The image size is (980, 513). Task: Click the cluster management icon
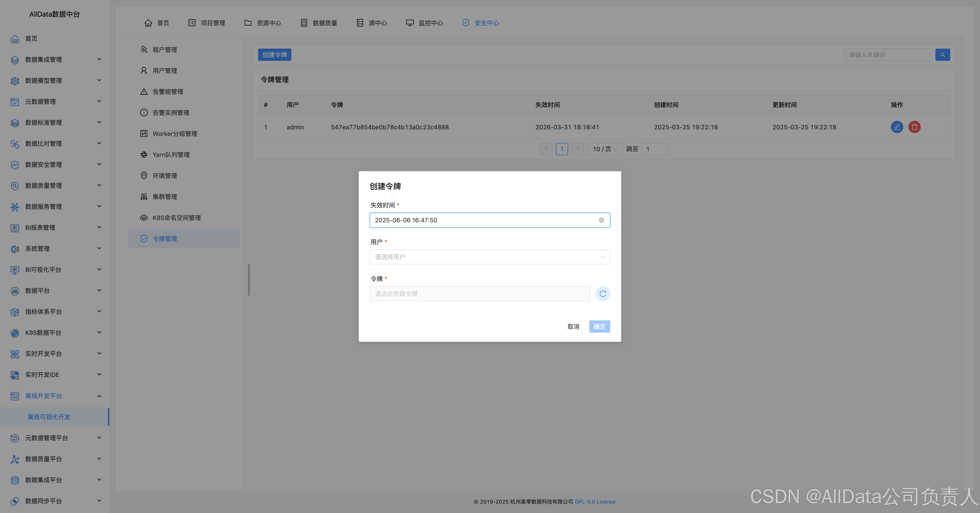(x=144, y=197)
